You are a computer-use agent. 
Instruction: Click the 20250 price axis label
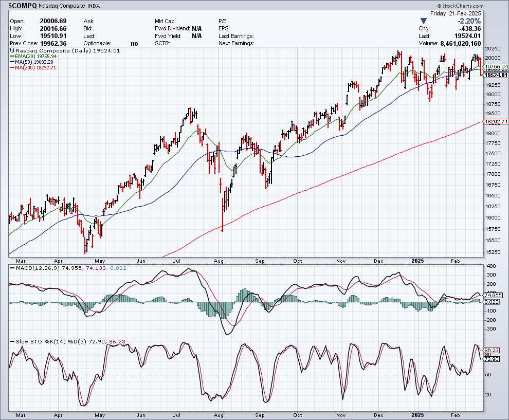click(492, 49)
